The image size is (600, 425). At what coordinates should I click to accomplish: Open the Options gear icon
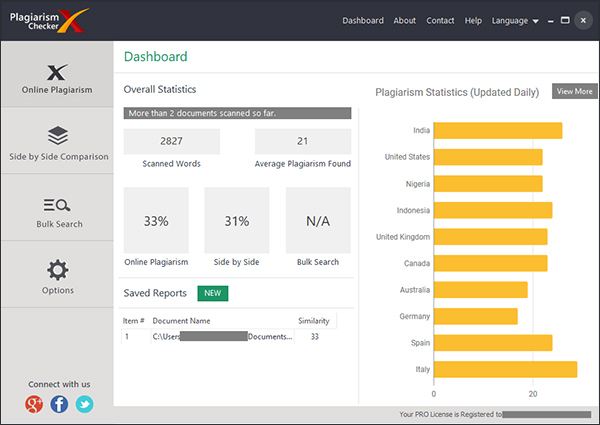click(x=57, y=270)
